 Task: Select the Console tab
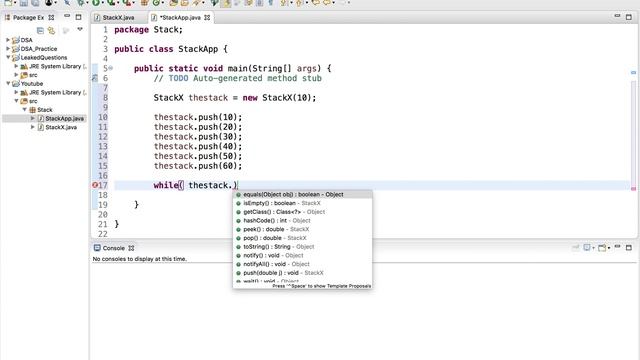pyautogui.click(x=113, y=248)
